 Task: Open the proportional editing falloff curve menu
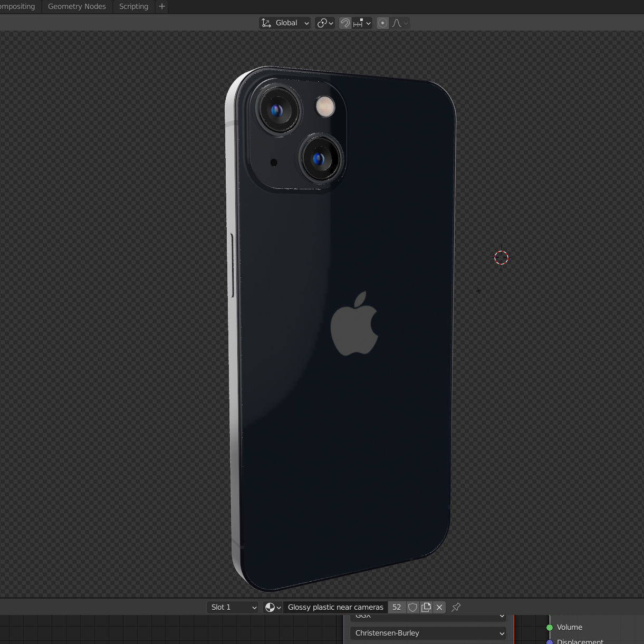pyautogui.click(x=400, y=23)
